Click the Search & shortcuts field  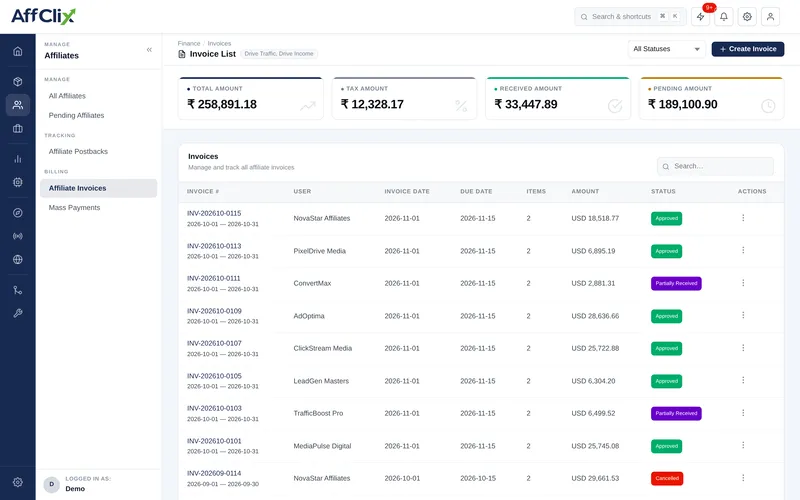[630, 17]
